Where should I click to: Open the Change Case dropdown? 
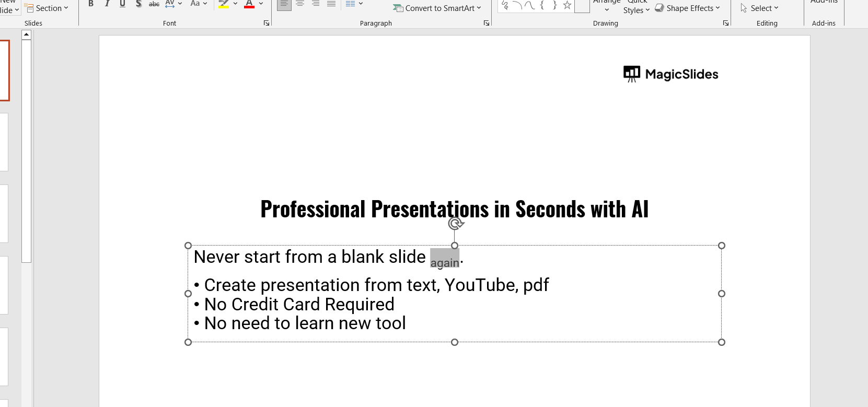point(199,4)
